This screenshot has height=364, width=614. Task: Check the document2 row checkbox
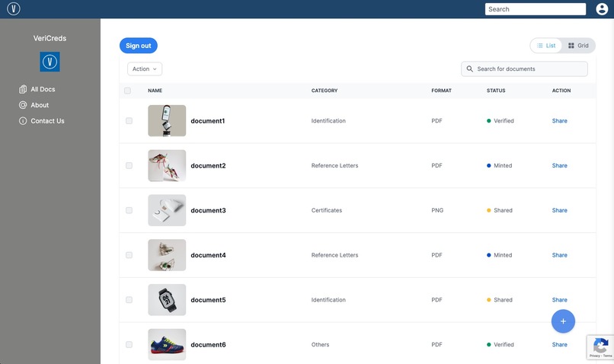pos(129,165)
